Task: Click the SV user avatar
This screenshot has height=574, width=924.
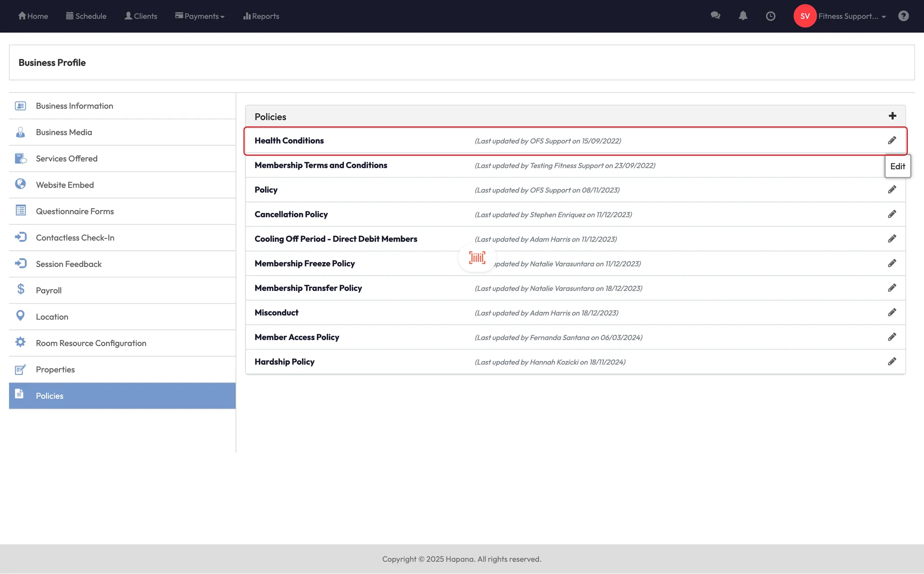Action: (804, 16)
